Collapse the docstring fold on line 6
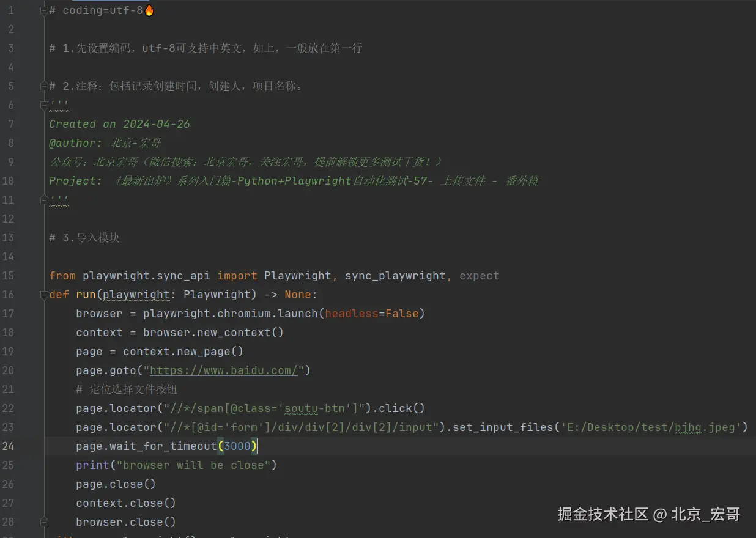Image resolution: width=756 pixels, height=538 pixels. [44, 105]
